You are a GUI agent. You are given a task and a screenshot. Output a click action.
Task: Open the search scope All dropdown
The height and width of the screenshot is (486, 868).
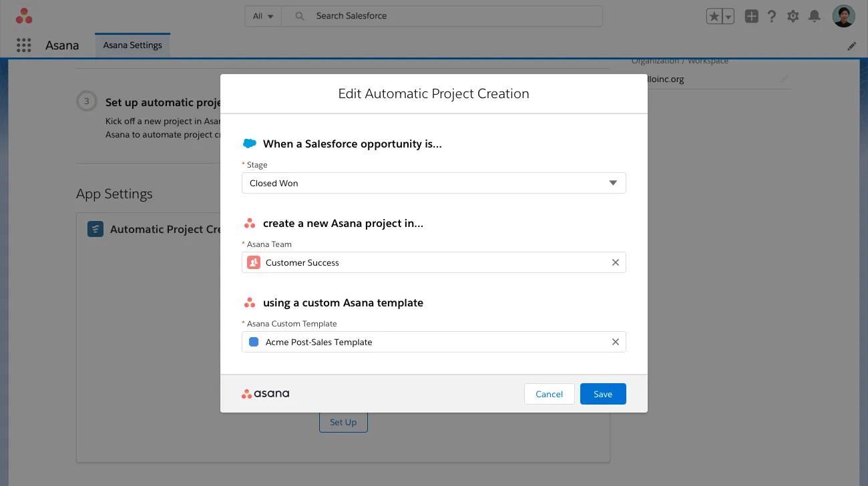(262, 15)
